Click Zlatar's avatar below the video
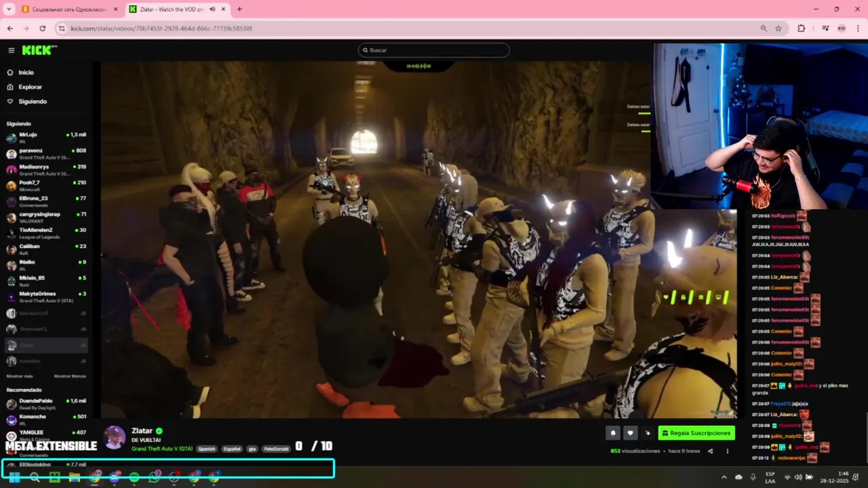The image size is (868, 488). pos(115,437)
